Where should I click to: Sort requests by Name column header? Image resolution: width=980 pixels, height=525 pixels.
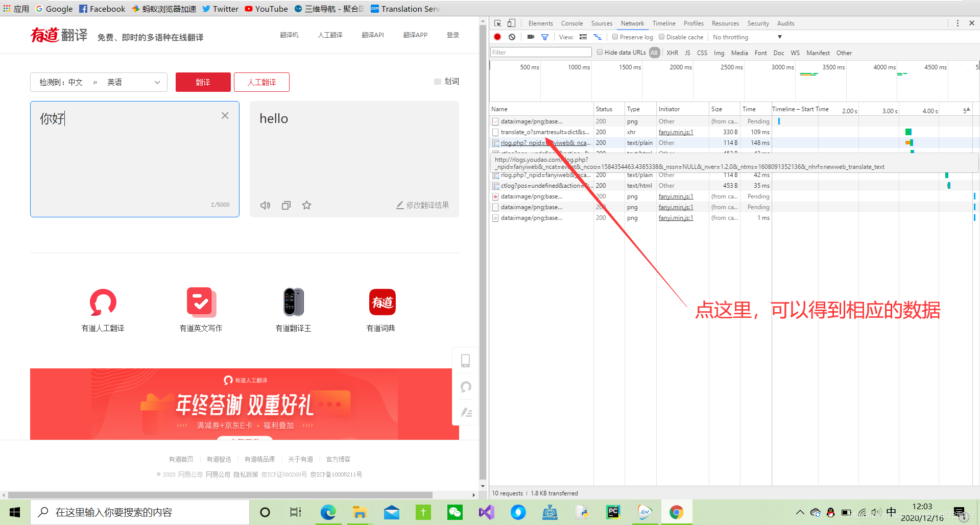pyautogui.click(x=541, y=109)
